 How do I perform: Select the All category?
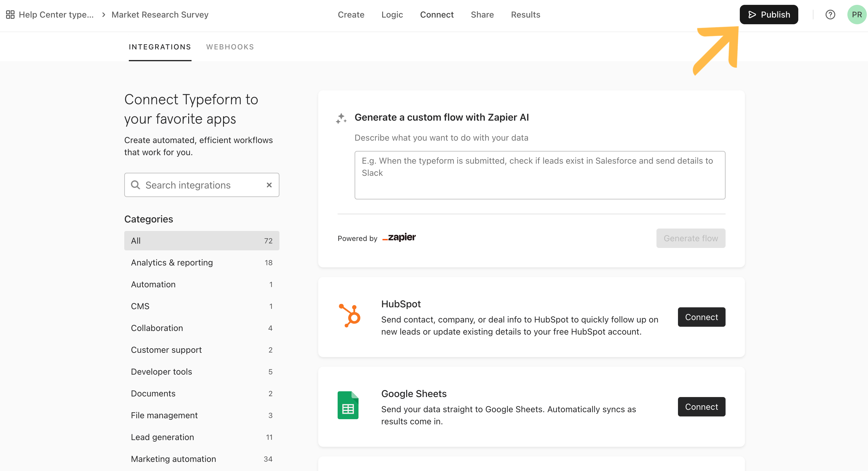202,241
